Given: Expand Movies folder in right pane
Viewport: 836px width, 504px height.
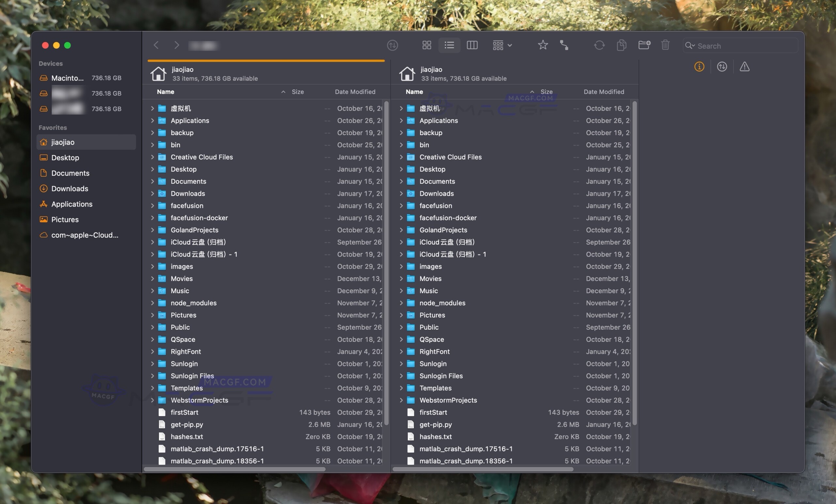Looking at the screenshot, I should [x=401, y=278].
